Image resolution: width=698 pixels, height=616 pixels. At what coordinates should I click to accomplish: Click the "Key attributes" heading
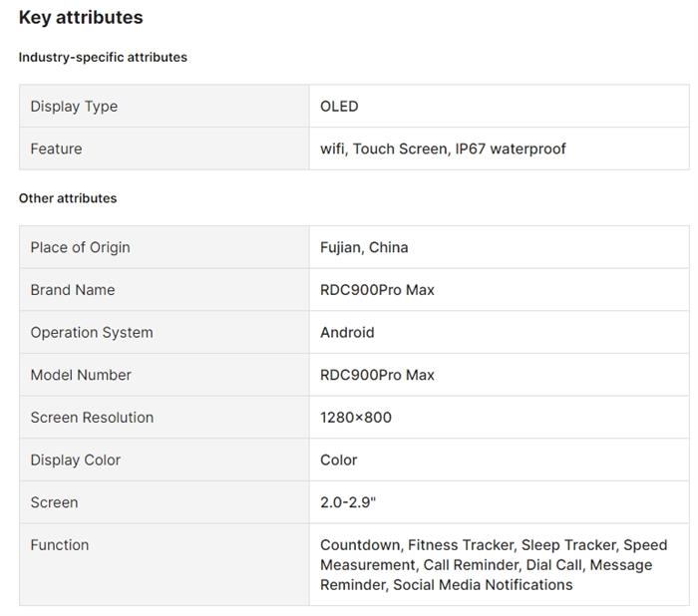(x=81, y=18)
